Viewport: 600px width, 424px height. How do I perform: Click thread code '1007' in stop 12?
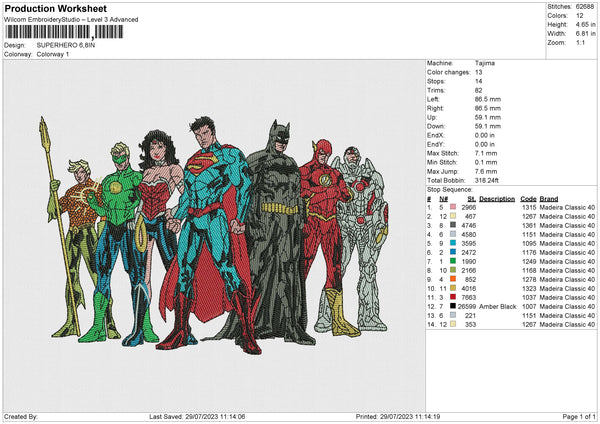coord(529,307)
